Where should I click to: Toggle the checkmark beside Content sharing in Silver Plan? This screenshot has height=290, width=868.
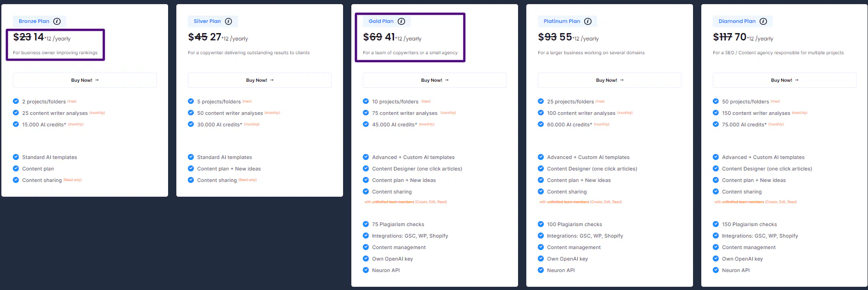[191, 180]
